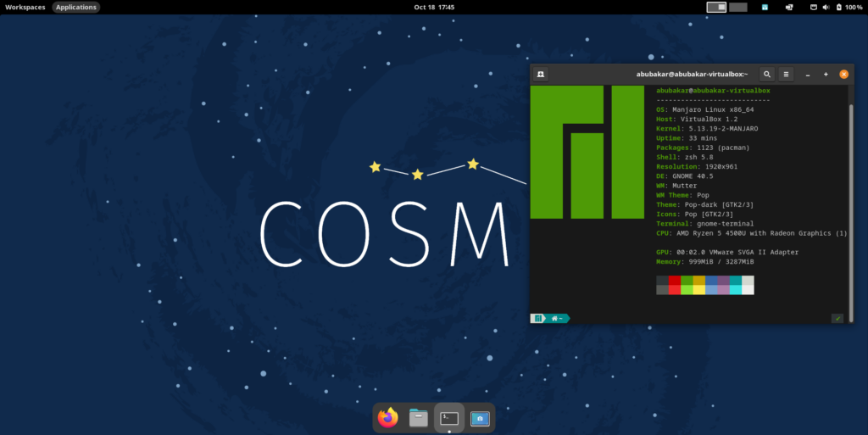Click the green checkmark status in terminal
868x435 pixels.
click(x=837, y=318)
